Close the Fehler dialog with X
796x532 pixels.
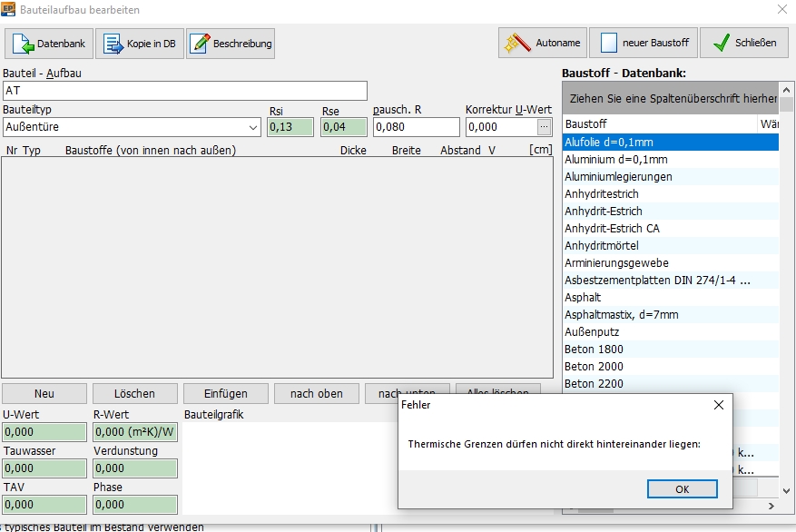719,405
